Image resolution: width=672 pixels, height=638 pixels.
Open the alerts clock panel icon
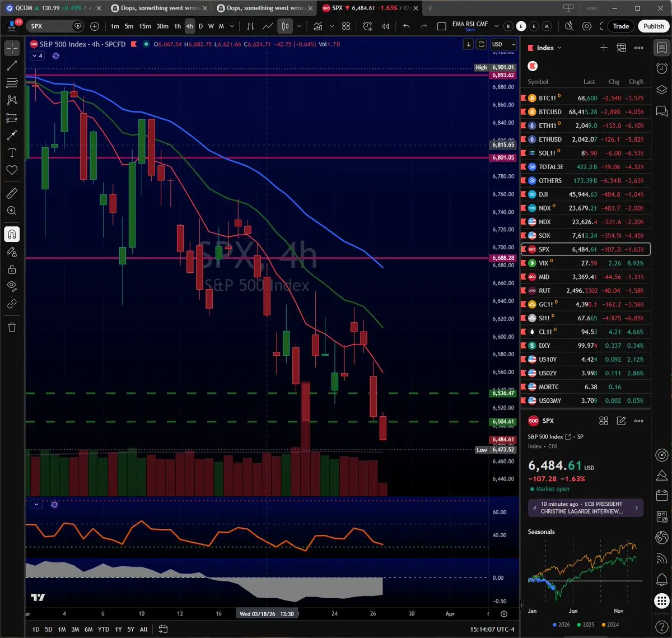click(x=661, y=68)
